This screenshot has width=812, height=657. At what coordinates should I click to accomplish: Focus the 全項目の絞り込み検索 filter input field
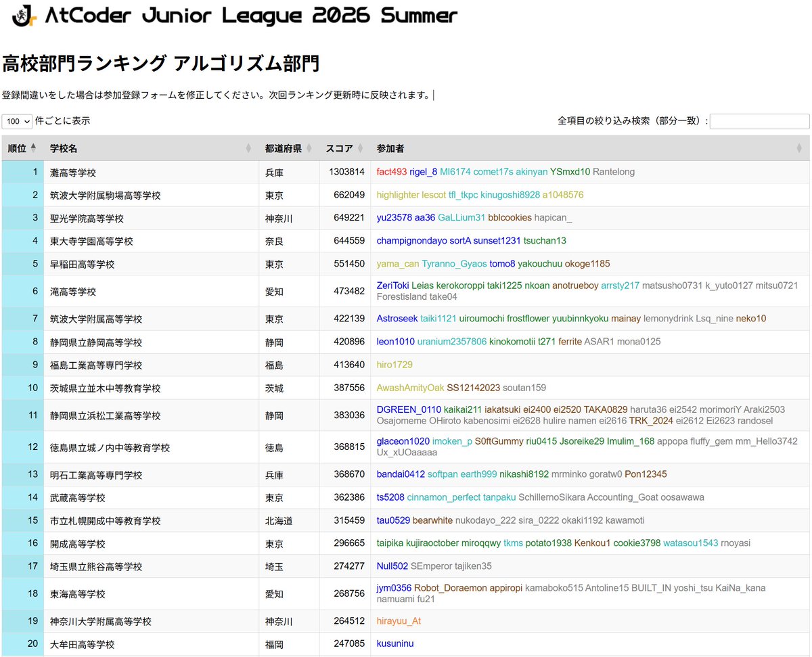[x=759, y=121]
